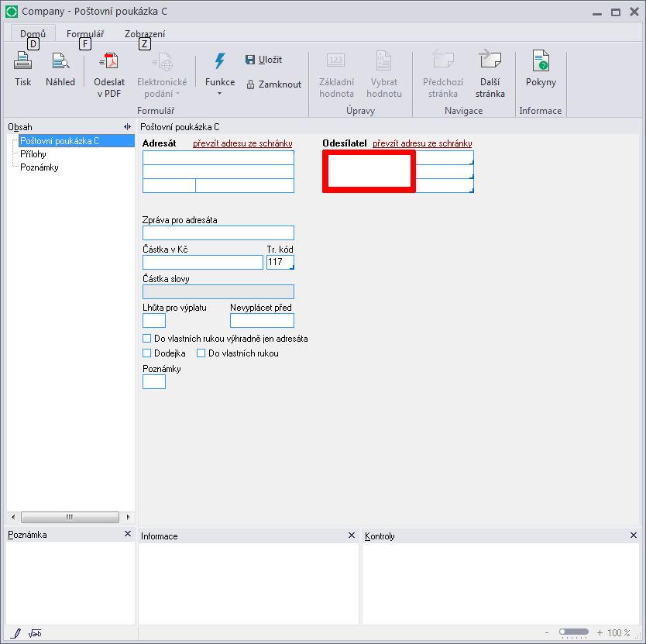Click the Zamknout lock button
646x644 pixels.
click(274, 84)
